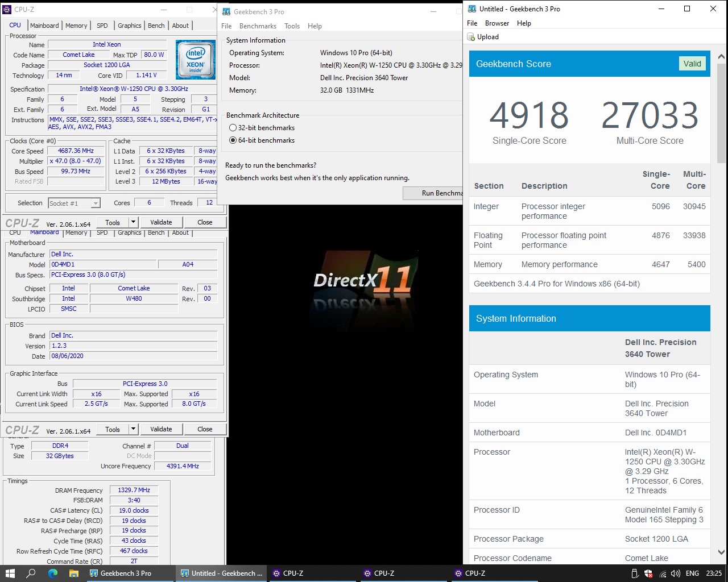The image size is (728, 582).
Task: Open the Windows Start menu
Action: (10, 573)
